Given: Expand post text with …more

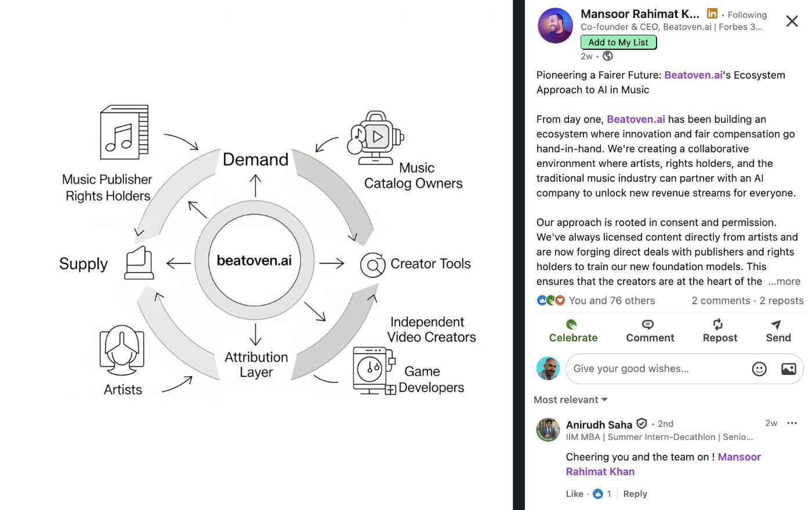Looking at the screenshot, I should click(x=784, y=281).
